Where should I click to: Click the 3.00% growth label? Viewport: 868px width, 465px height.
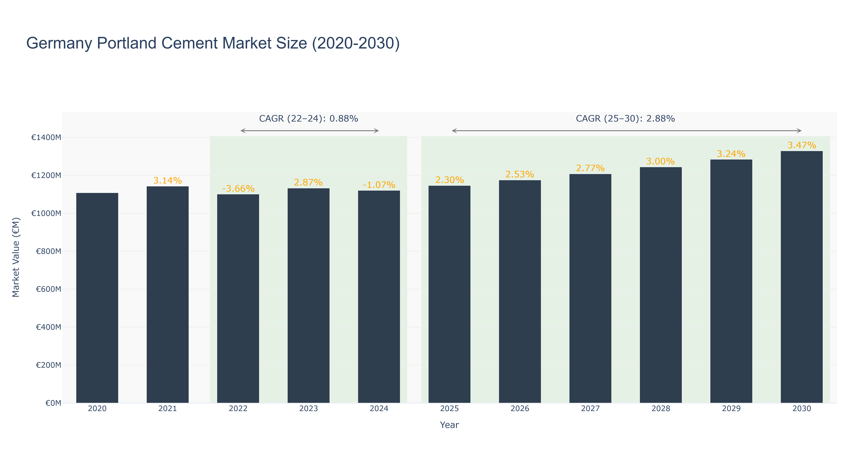coord(660,161)
